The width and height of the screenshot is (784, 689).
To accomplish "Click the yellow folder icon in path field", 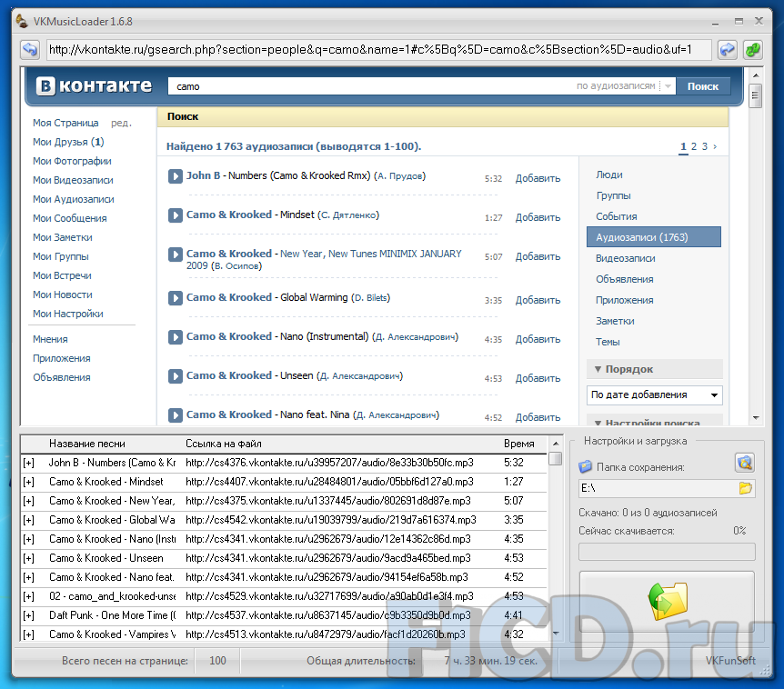I will click(746, 487).
